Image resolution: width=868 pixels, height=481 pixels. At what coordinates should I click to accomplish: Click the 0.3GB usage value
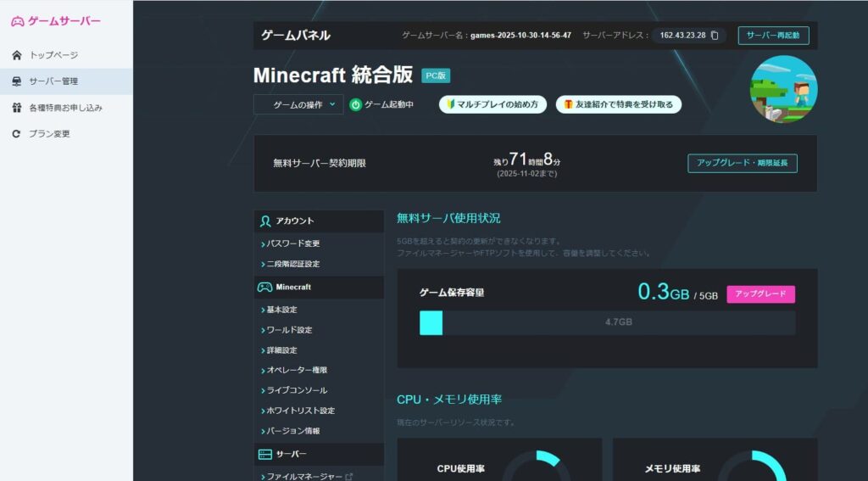[663, 292]
